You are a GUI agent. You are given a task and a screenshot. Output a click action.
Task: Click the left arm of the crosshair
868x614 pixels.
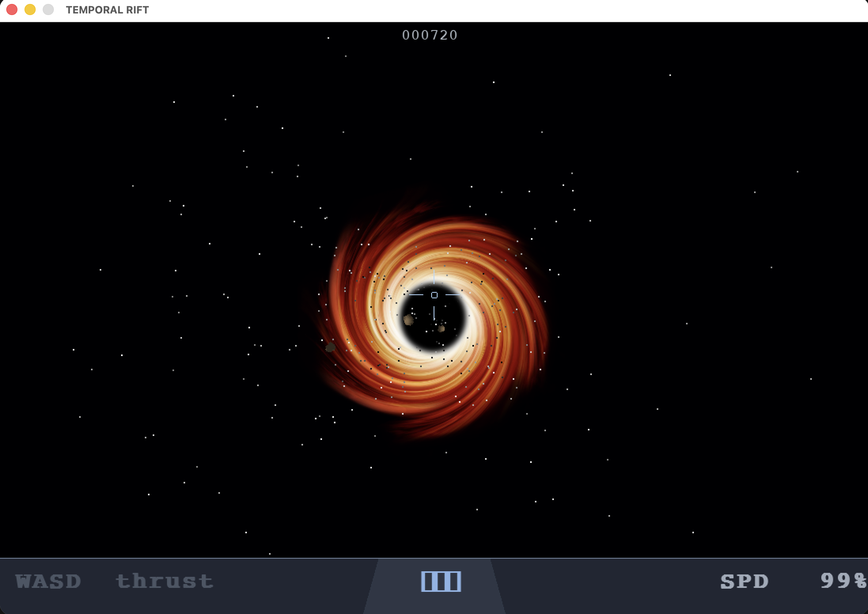pos(416,295)
